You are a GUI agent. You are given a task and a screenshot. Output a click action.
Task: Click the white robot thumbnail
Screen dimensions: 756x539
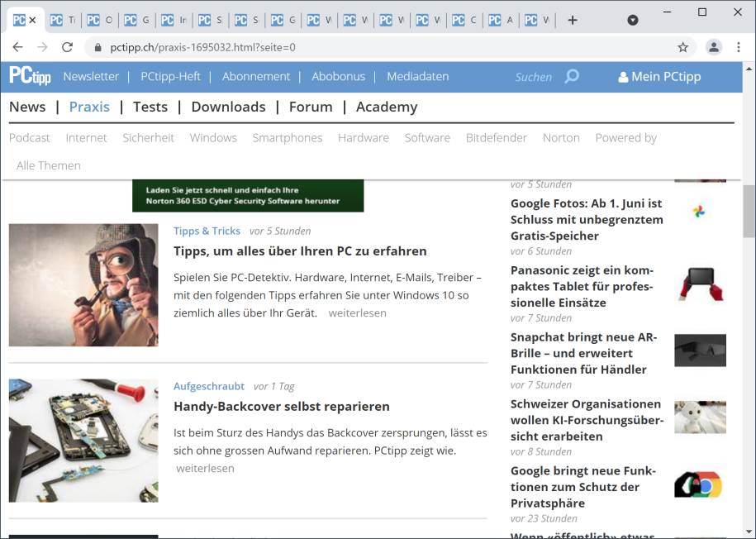[x=700, y=417]
